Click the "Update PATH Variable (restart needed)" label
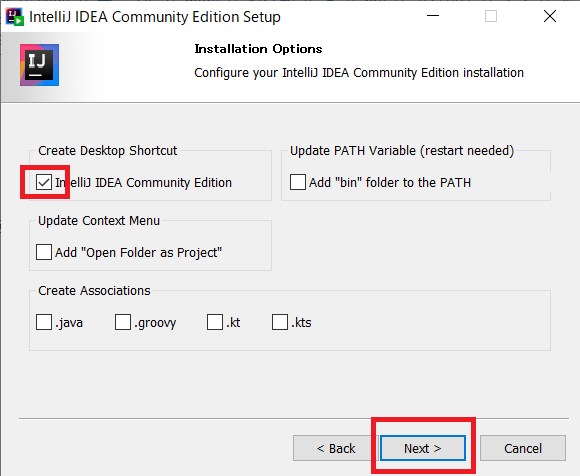580x476 pixels. [x=402, y=151]
